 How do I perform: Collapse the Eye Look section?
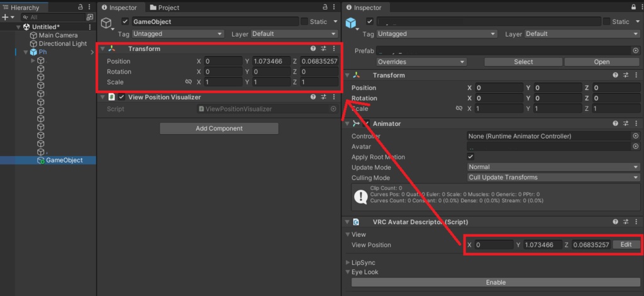tap(347, 271)
